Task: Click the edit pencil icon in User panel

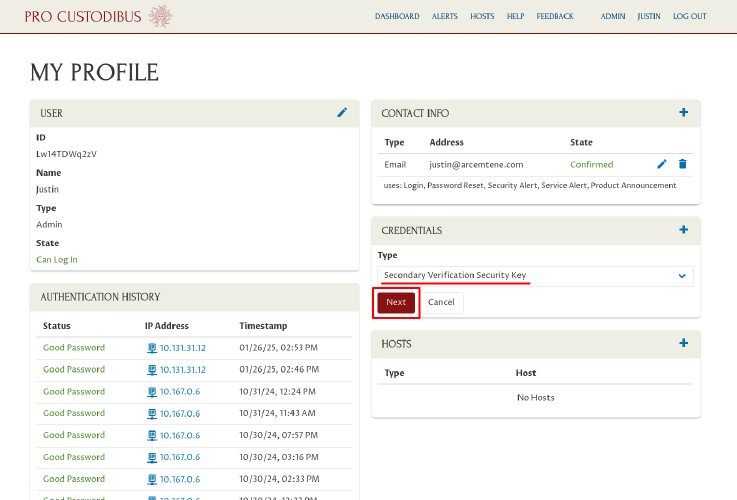Action: 342,112
